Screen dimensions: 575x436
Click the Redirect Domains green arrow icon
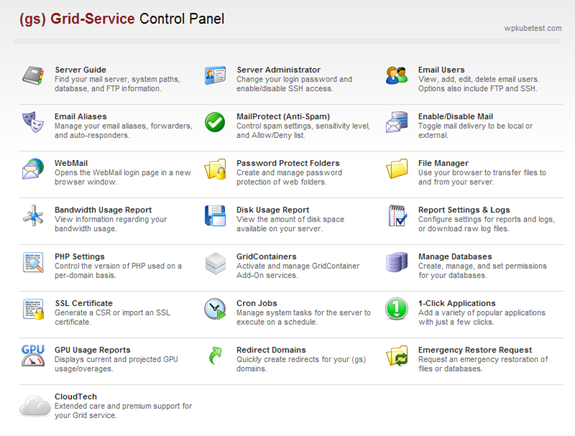point(215,355)
